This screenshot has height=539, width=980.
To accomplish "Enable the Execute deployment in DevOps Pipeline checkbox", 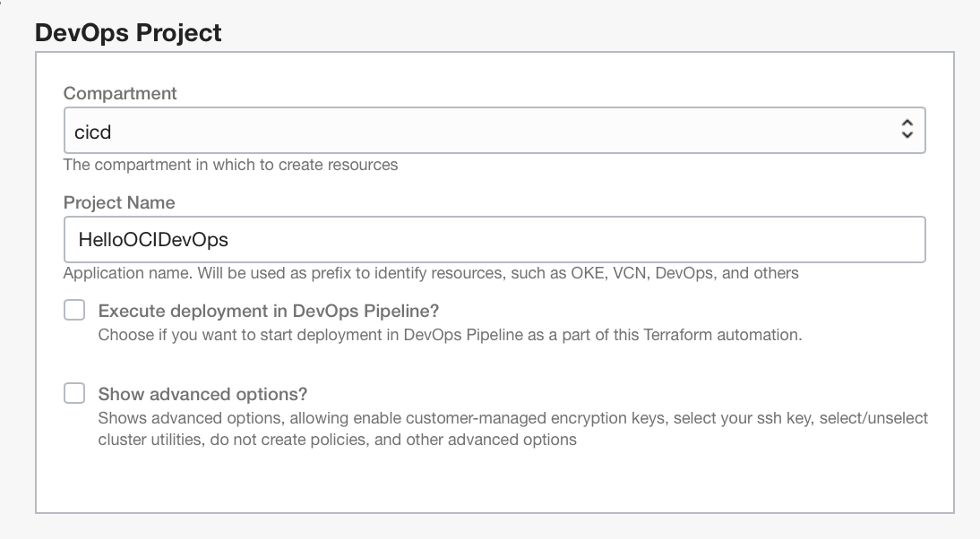I will [x=74, y=311].
